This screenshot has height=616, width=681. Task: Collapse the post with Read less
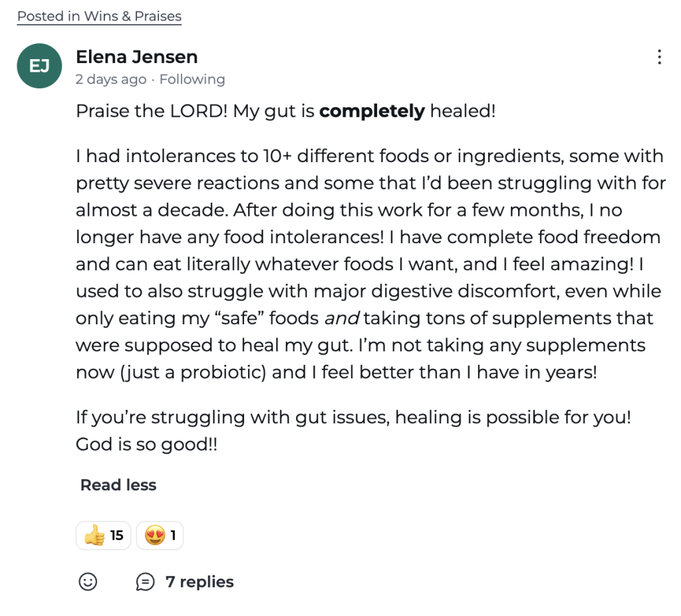pyautogui.click(x=118, y=485)
